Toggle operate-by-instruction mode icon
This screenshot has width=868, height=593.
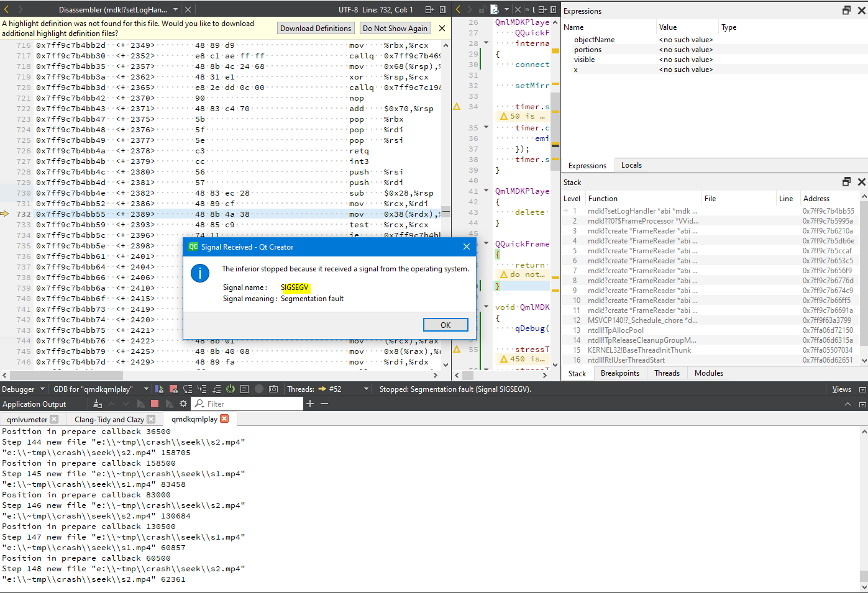244,389
